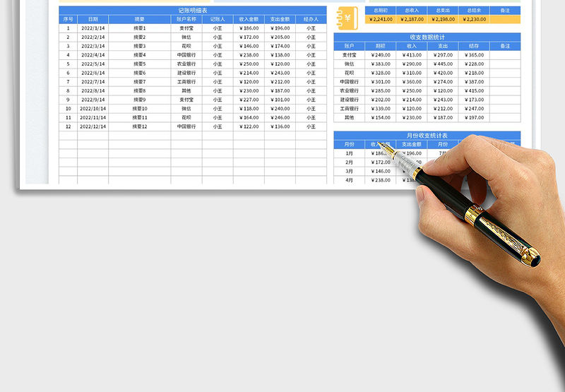The height and width of the screenshot is (392, 565).
Task: Click the 支付宝 row in statistics table
Action: 349,55
